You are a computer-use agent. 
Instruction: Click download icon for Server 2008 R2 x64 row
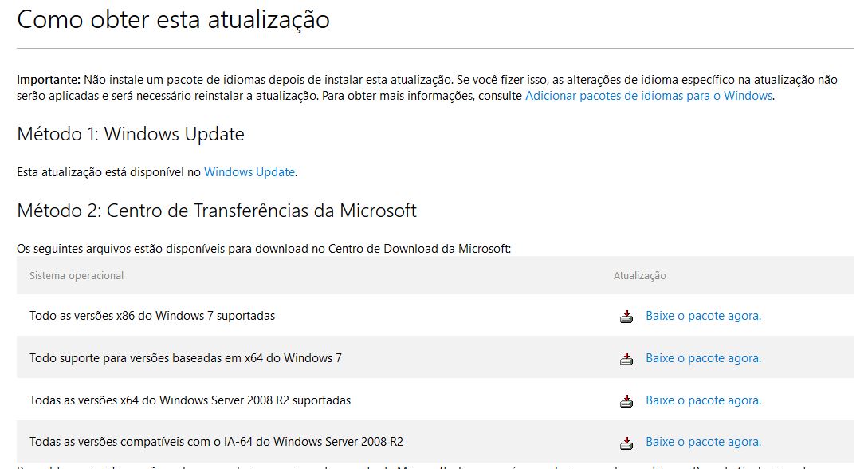(x=626, y=400)
